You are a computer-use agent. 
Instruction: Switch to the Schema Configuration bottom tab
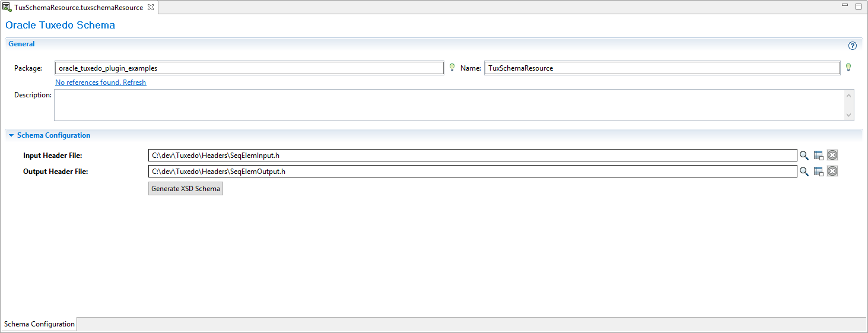point(39,324)
